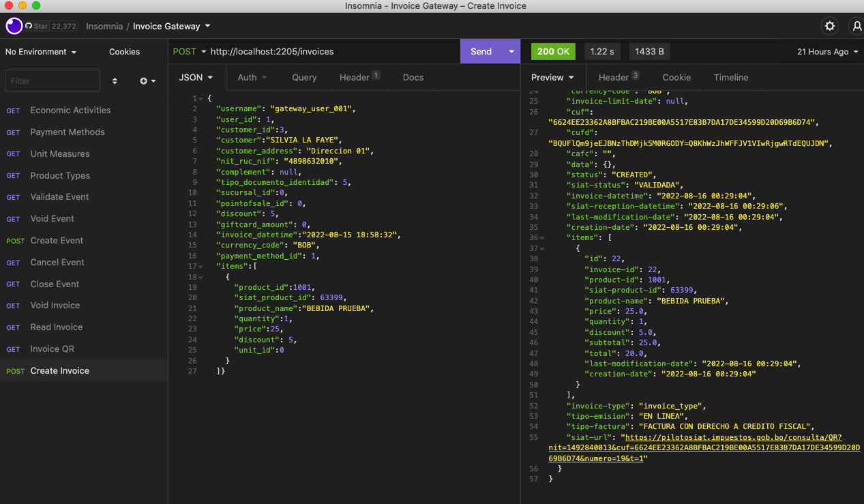This screenshot has height=504, width=864.
Task: Select the Invoice QR request
Action: [x=52, y=349]
